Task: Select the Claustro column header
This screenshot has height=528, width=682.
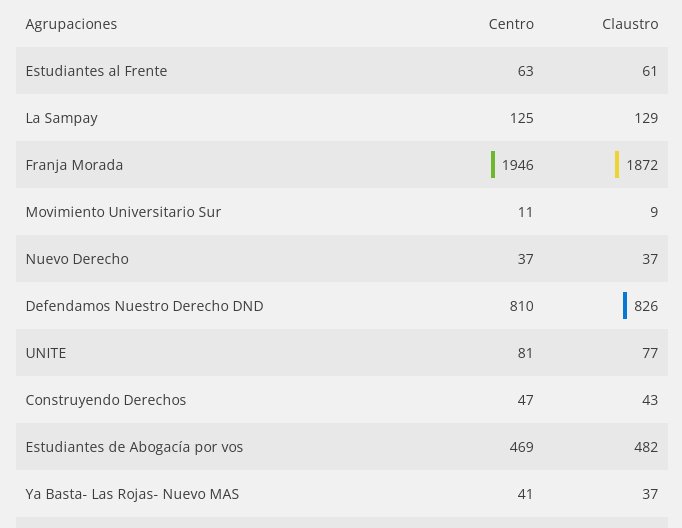Action: (630, 24)
